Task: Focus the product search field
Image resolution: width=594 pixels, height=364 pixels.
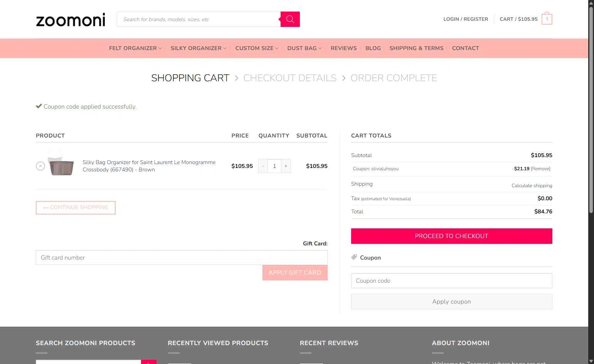Action: tap(199, 19)
